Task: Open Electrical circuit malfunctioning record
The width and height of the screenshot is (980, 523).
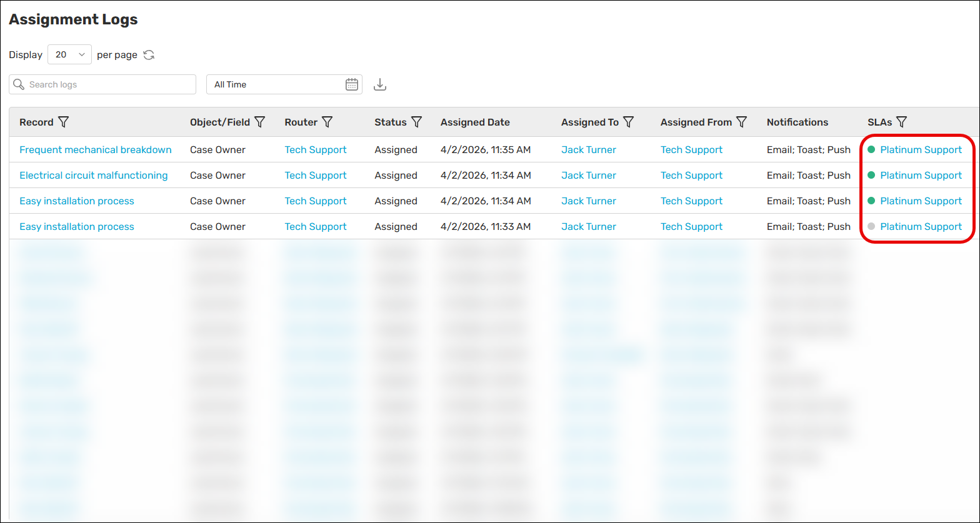Action: point(93,176)
